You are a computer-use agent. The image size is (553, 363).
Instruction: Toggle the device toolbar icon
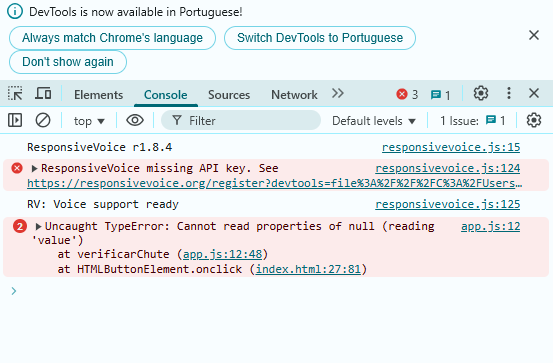click(x=43, y=93)
